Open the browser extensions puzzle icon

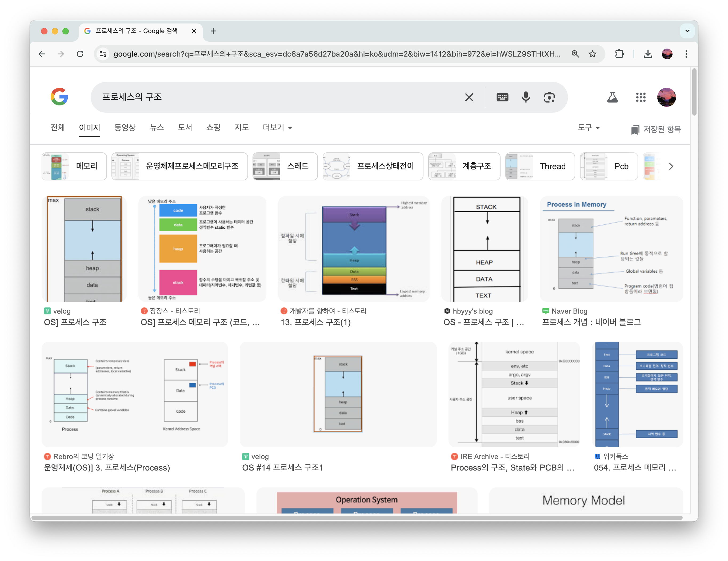tap(619, 54)
